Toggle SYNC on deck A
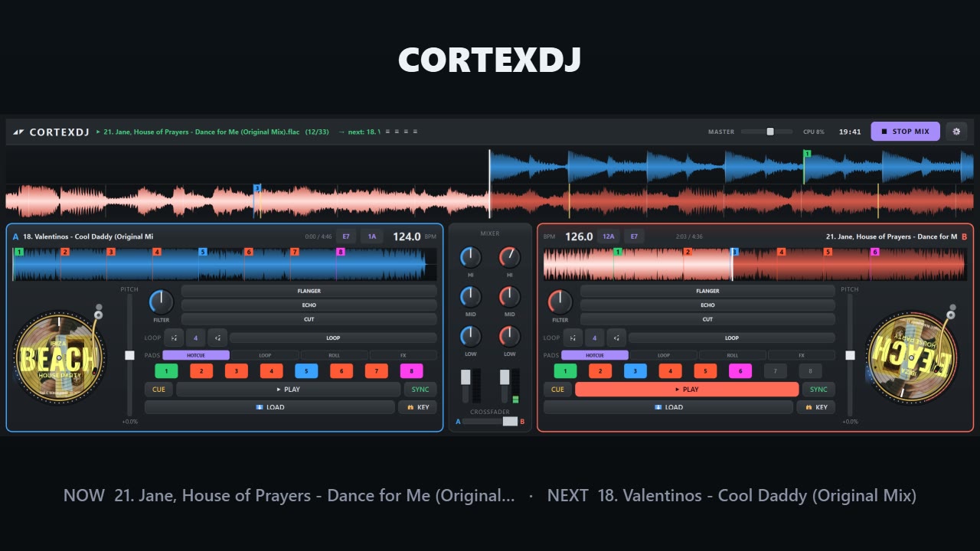Viewport: 980px width, 551px height. (x=420, y=390)
